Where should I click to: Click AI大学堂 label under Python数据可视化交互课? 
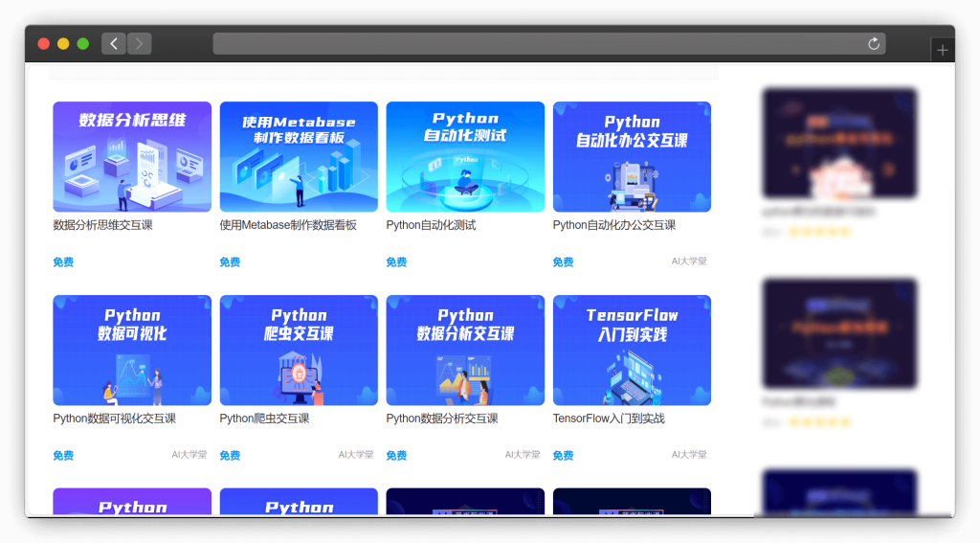coord(189,455)
